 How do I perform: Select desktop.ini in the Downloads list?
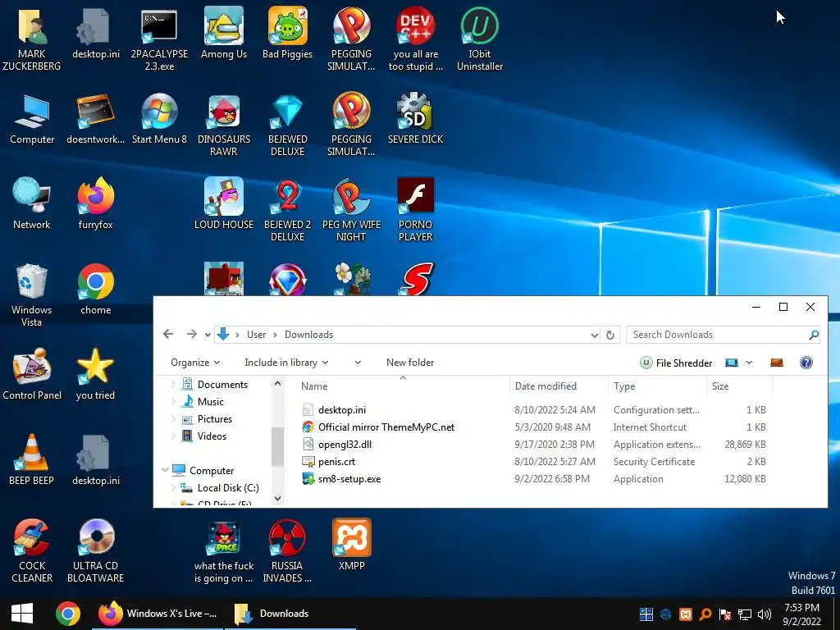coord(342,410)
